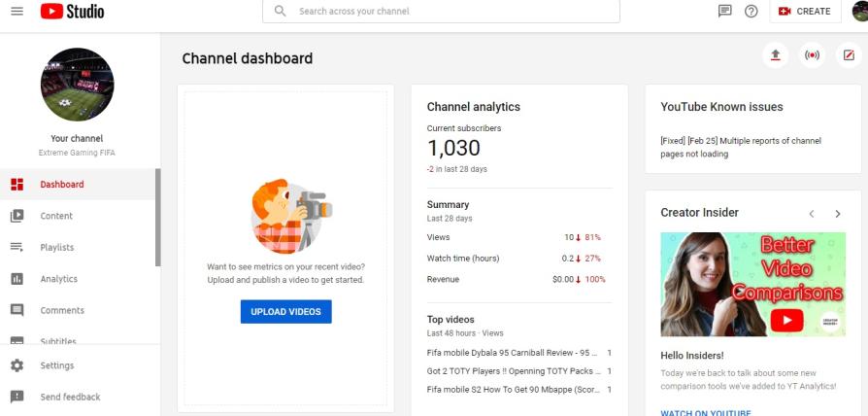Screen dimensions: 868x416
Task: Open the hamburger navigation menu
Action: point(17,11)
